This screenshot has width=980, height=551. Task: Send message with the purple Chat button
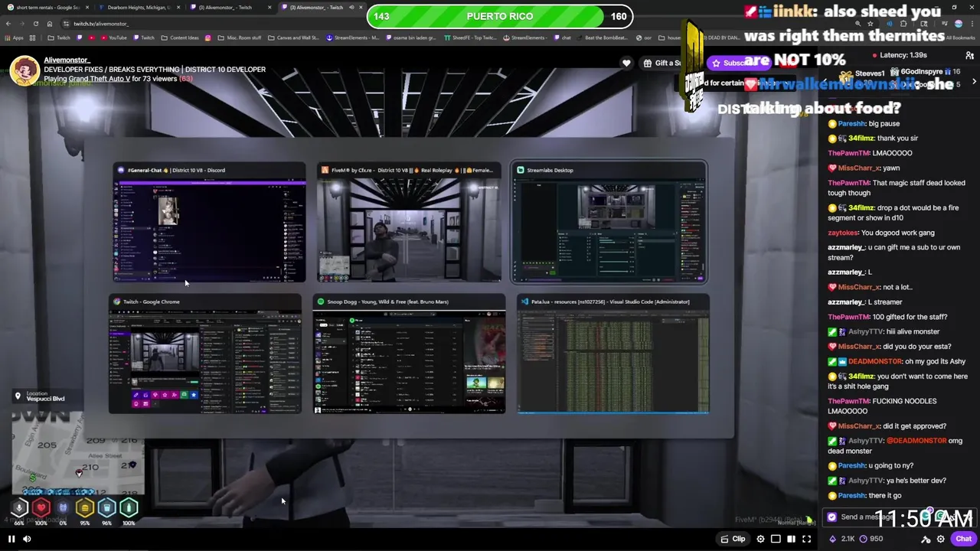coord(963,539)
